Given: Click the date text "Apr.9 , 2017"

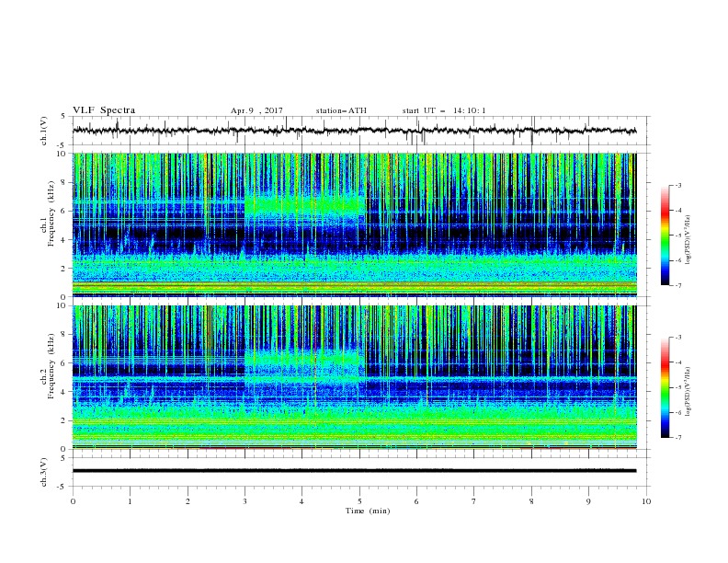Looking at the screenshot, I should (256, 110).
